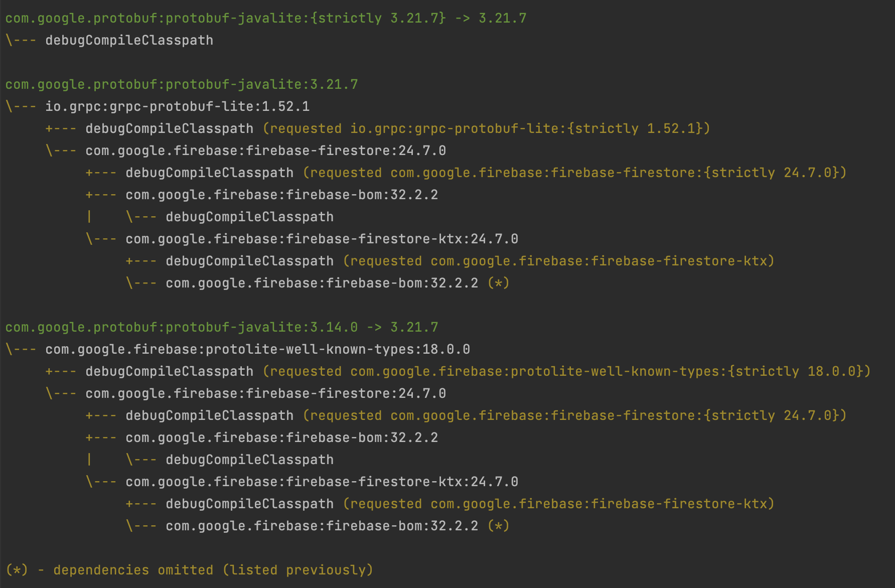Select the io.grpc:grpc-protobuf-lite:1.52.1 line

point(178,106)
